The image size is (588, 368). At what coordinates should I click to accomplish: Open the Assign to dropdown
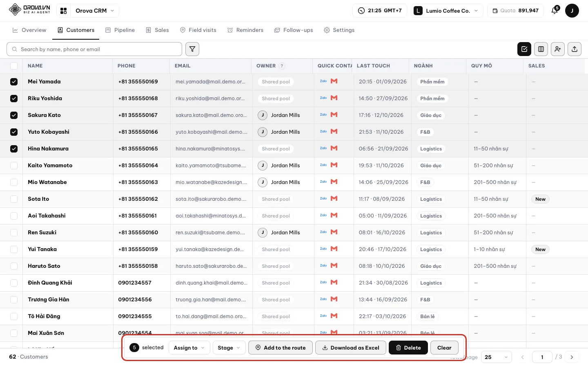point(189,348)
